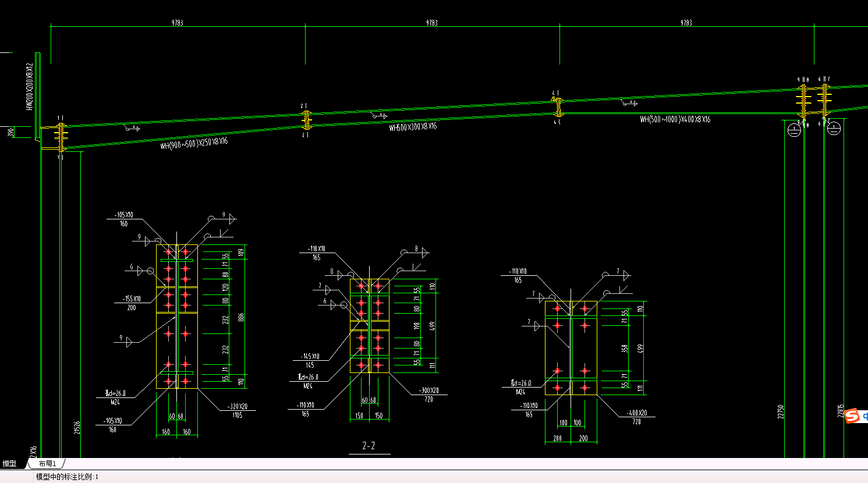Click the 2-2 section title
Viewport: 868px width, 483px height.
[369, 446]
